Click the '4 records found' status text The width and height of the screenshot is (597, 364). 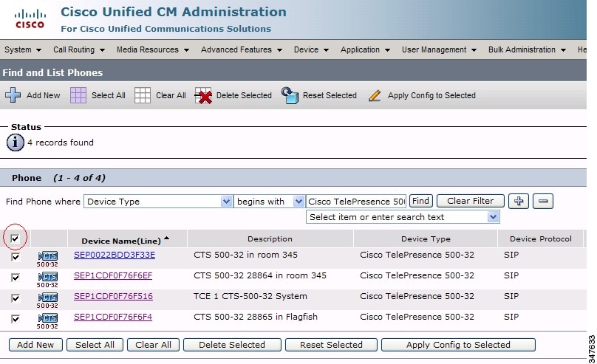click(60, 142)
